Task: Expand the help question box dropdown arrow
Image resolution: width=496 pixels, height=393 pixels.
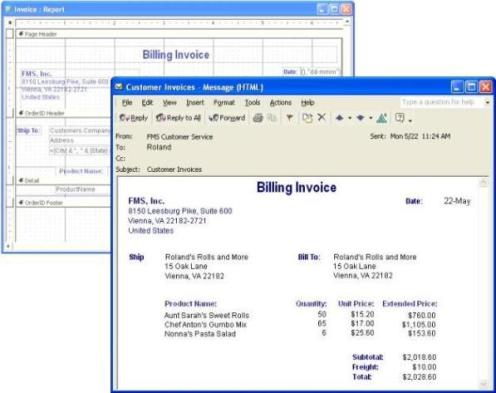Action: [x=487, y=102]
